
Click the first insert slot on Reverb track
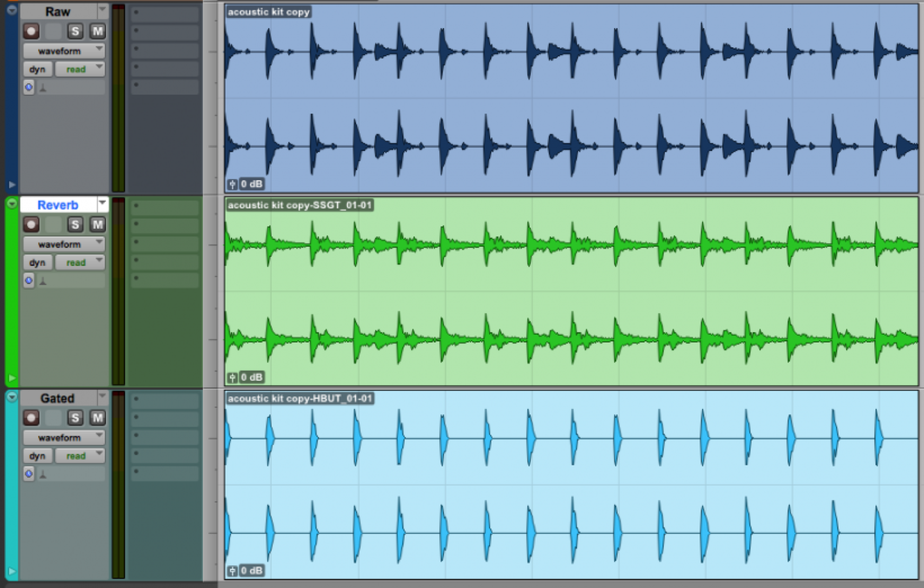coord(165,207)
